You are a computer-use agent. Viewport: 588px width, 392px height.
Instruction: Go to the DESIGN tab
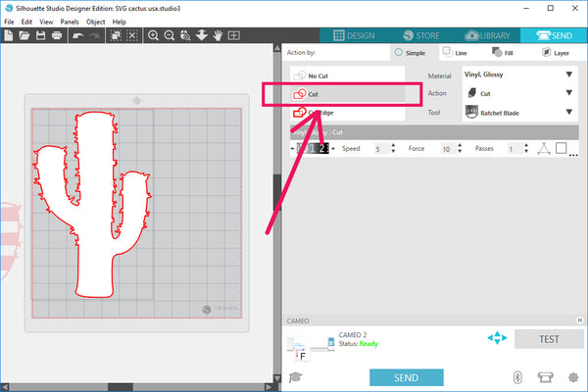(354, 35)
